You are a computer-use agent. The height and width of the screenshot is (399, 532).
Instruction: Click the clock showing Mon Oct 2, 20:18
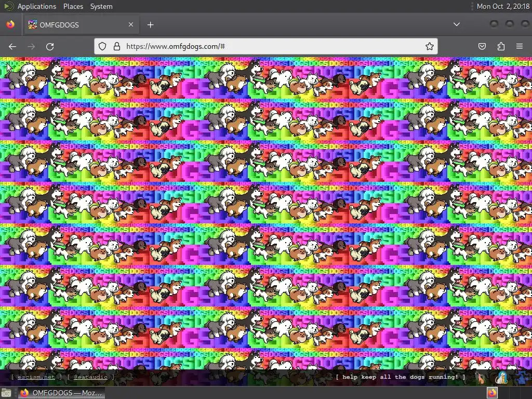(503, 6)
